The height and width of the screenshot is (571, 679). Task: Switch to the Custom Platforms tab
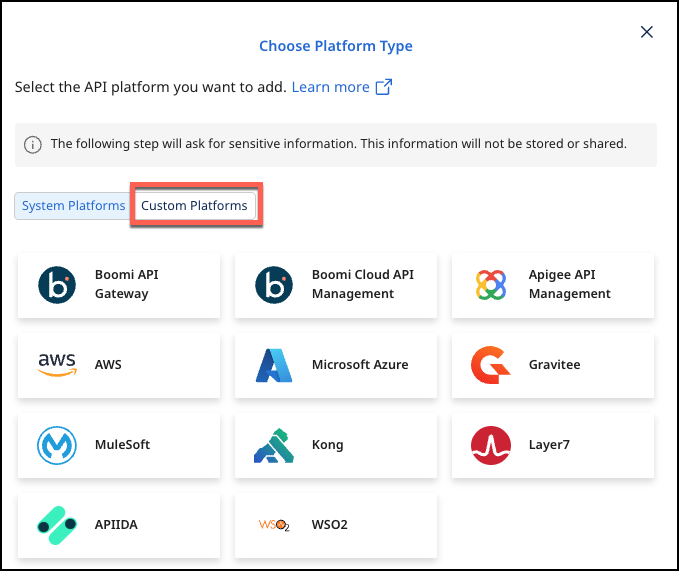[x=194, y=206]
